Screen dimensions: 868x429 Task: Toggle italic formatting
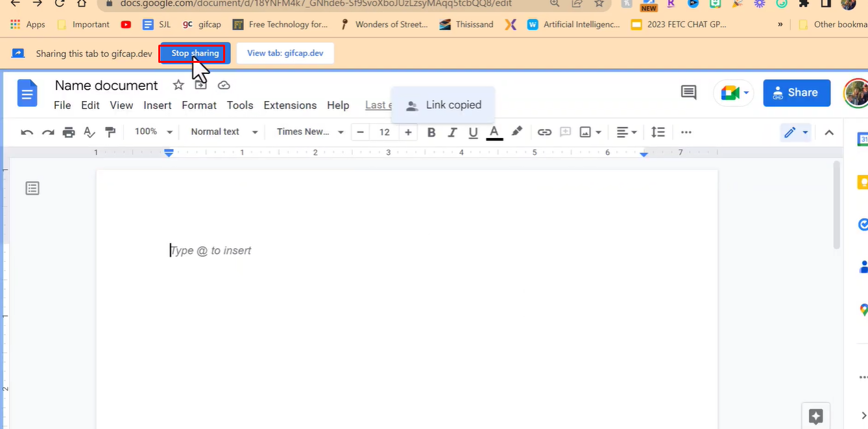click(452, 132)
